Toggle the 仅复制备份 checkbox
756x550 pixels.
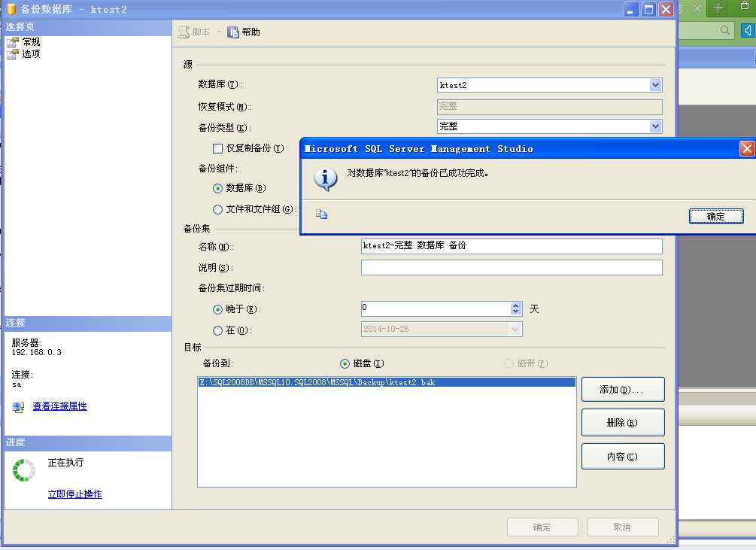(218, 148)
